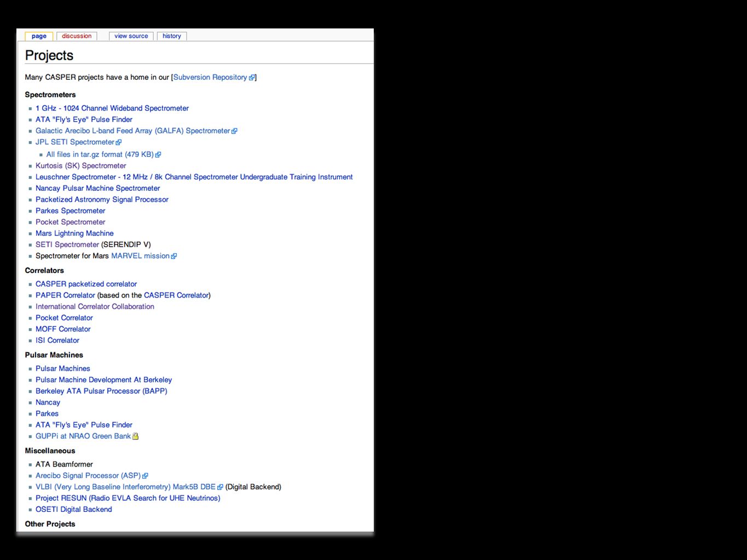Image resolution: width=747 pixels, height=560 pixels.
Task: Open VLBI Mark5B DBE link
Action: click(x=125, y=487)
